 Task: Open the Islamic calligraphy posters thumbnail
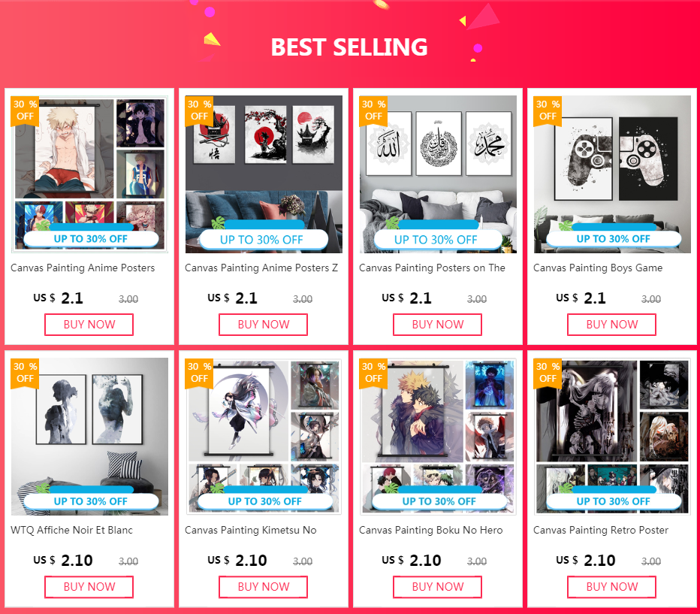[438, 174]
